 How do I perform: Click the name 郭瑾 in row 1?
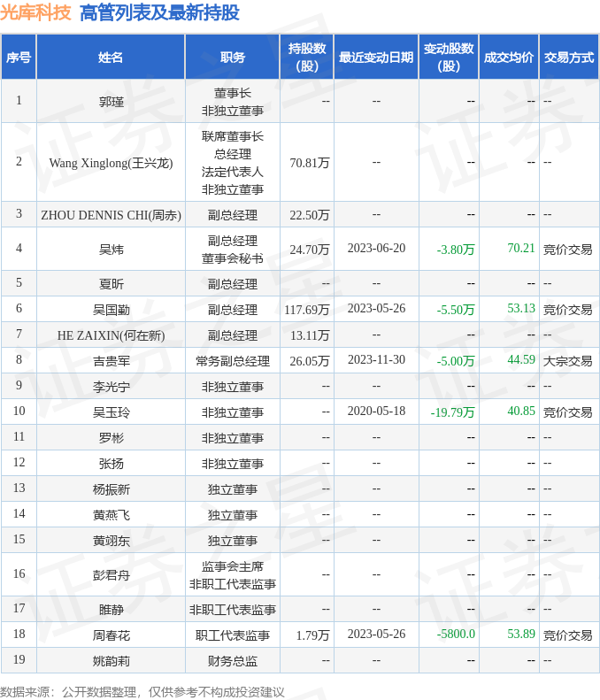(x=112, y=102)
